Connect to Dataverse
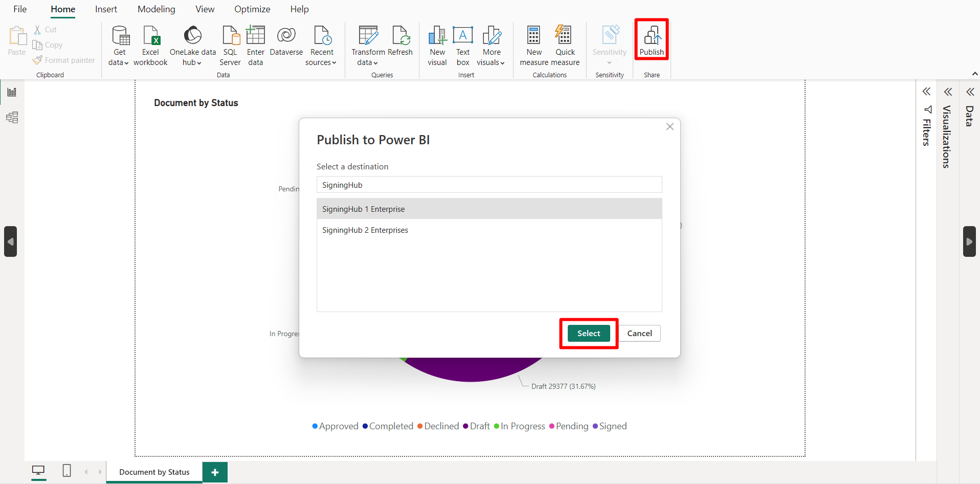Viewport: 980px width, 484px height. pyautogui.click(x=286, y=41)
